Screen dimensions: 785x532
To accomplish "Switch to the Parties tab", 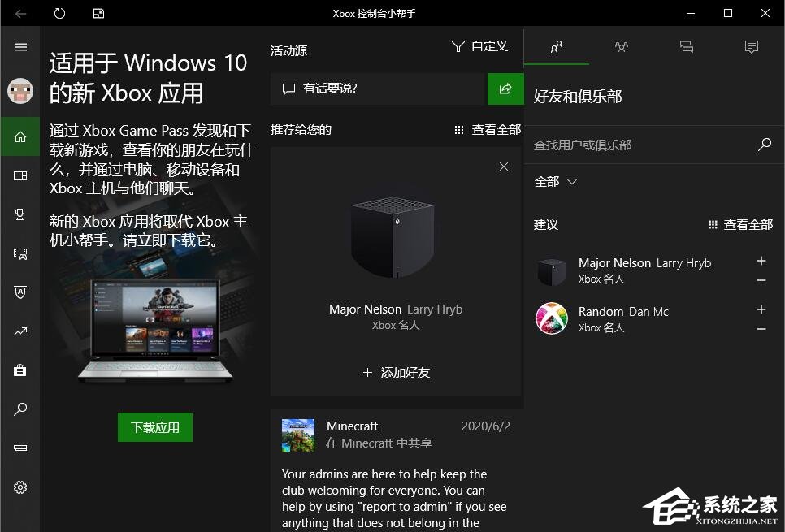I will click(622, 47).
